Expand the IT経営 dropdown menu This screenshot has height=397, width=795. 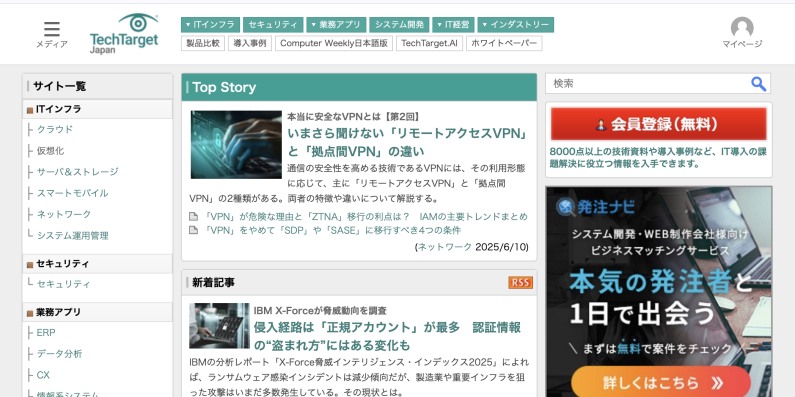click(453, 25)
